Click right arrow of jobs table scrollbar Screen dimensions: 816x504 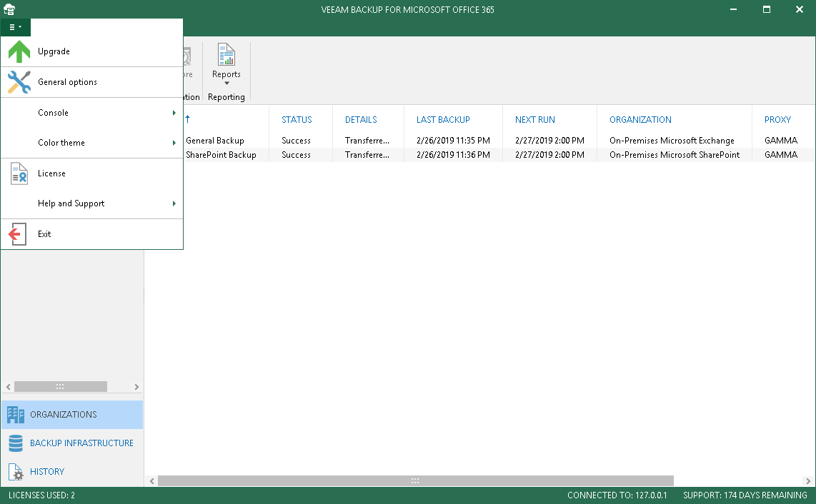(x=808, y=481)
